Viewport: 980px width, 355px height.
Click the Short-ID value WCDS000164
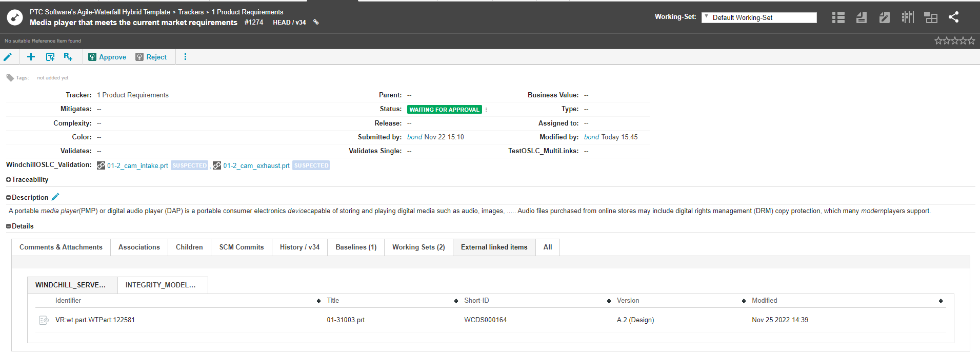tap(485, 320)
